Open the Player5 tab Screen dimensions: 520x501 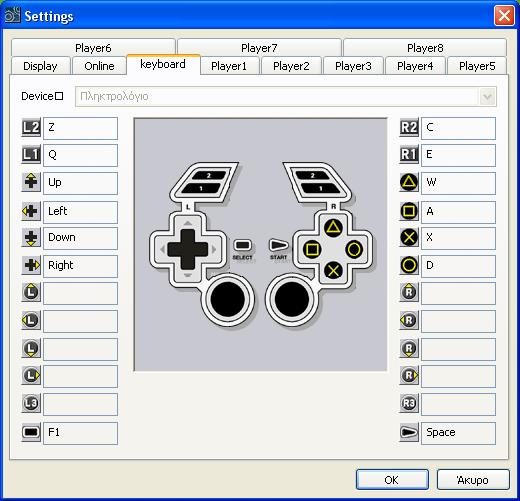[x=477, y=66]
